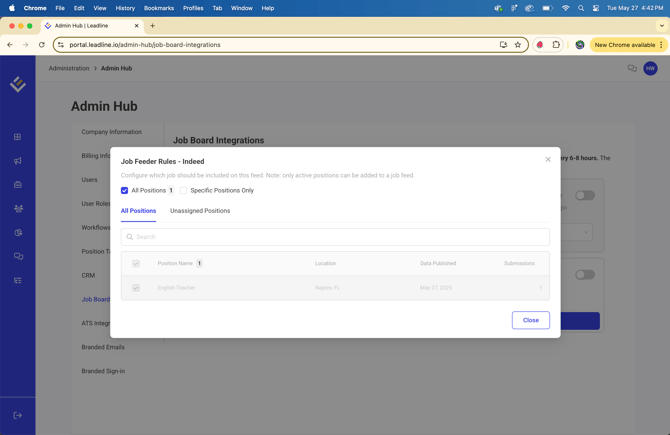
Task: Open macOS Spotlight search icon
Action: (581, 8)
